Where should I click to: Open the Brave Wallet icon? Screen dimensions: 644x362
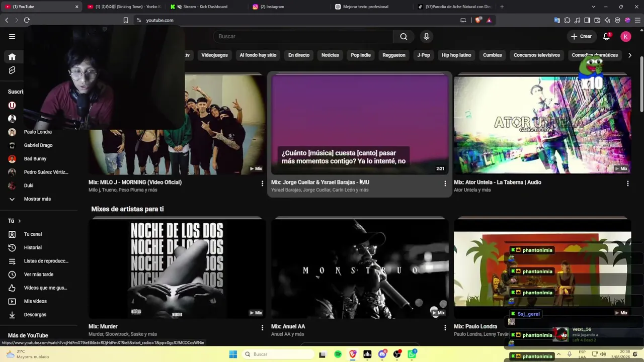597,20
